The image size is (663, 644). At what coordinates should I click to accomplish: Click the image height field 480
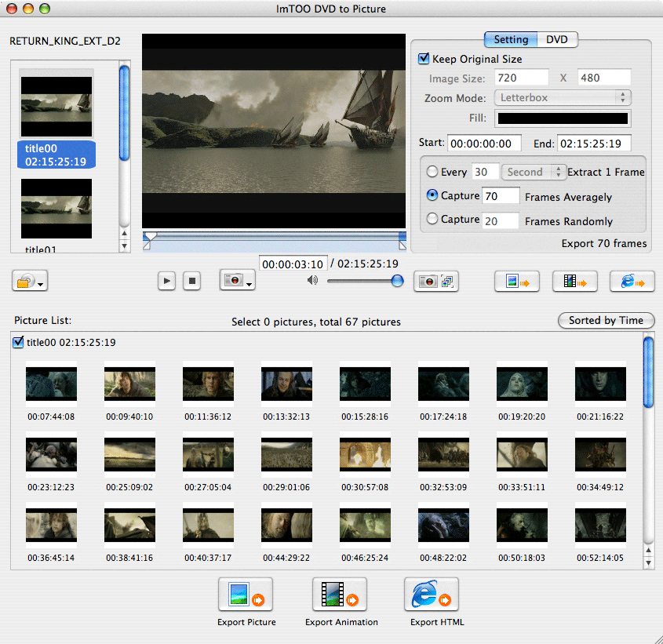coord(604,78)
